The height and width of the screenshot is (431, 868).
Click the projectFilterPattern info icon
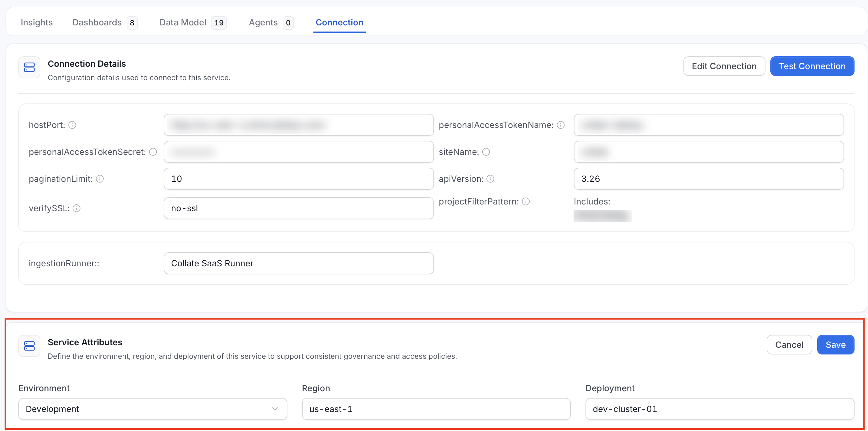click(526, 201)
